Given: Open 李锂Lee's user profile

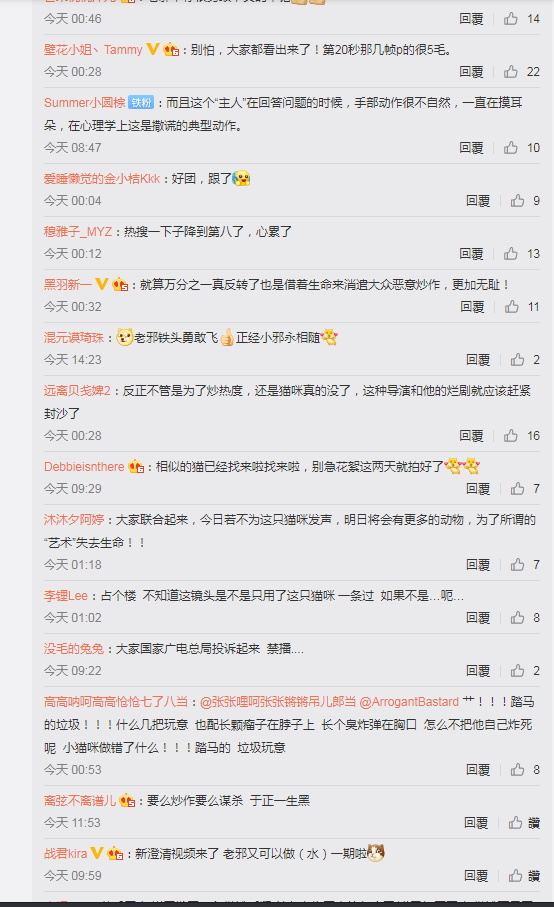Looking at the screenshot, I should click(66, 595).
